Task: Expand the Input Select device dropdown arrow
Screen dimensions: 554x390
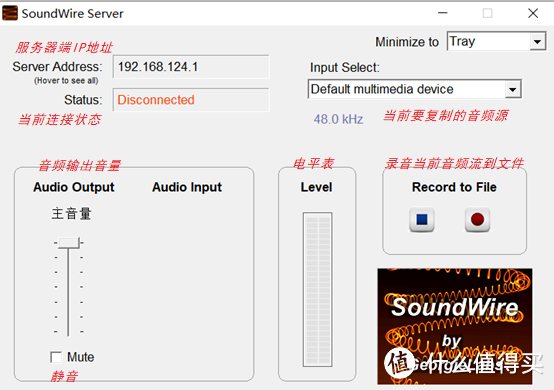Action: (513, 89)
